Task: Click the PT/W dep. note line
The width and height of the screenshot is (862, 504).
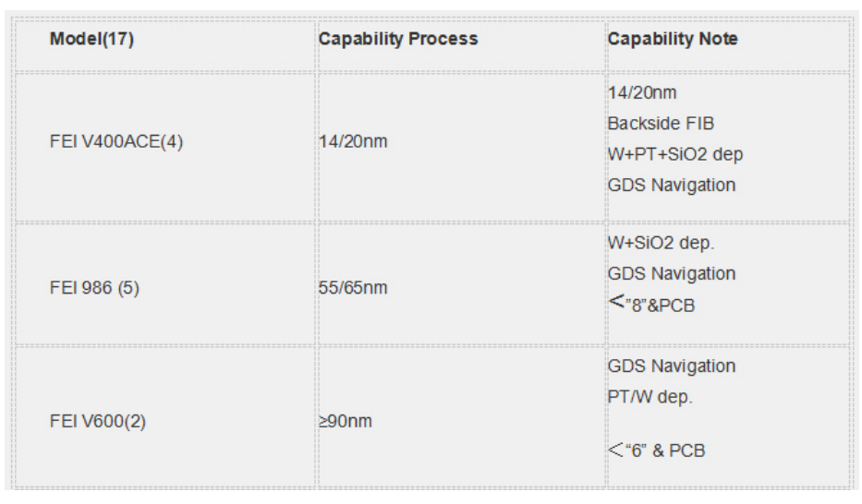Action: click(x=650, y=397)
